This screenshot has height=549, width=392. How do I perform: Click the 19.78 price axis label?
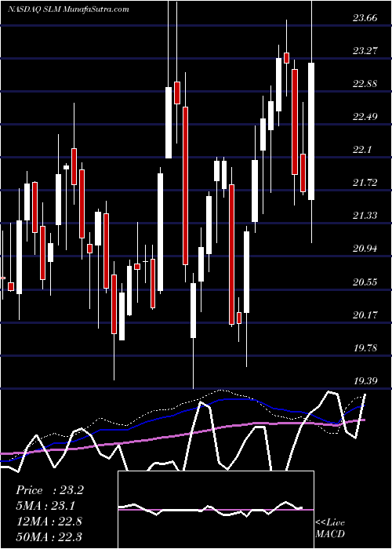point(365,347)
